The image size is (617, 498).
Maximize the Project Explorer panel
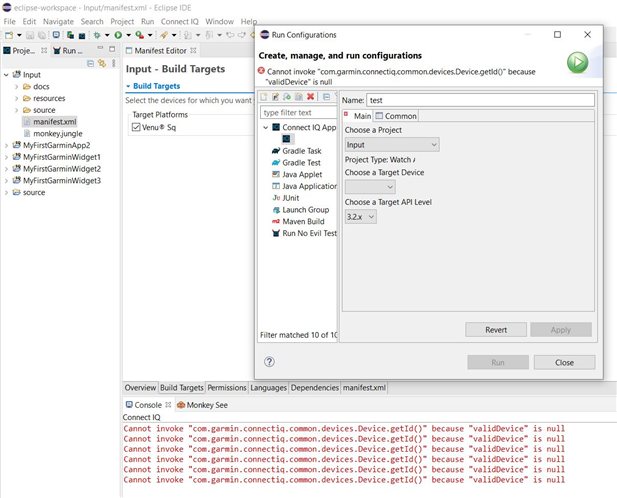pos(112,49)
